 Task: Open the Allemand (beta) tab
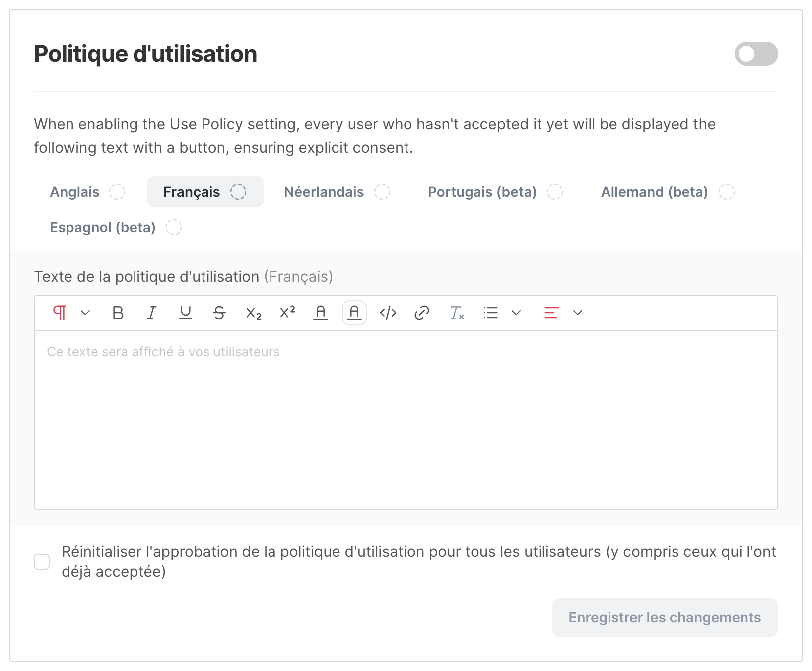pos(668,192)
